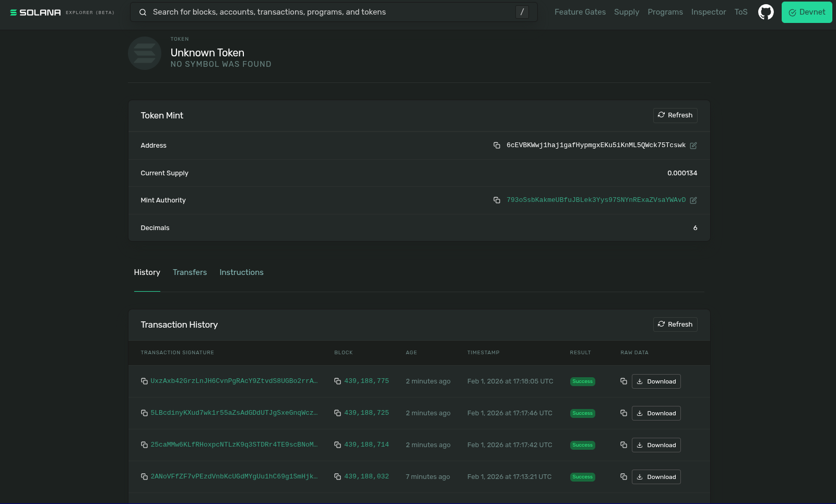The width and height of the screenshot is (836, 504).
Task: Copy the Mint Authority address
Action: pos(497,200)
